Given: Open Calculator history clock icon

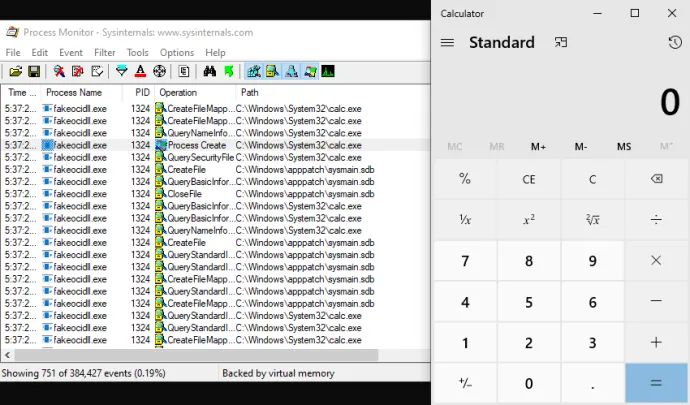Looking at the screenshot, I should pos(675,43).
